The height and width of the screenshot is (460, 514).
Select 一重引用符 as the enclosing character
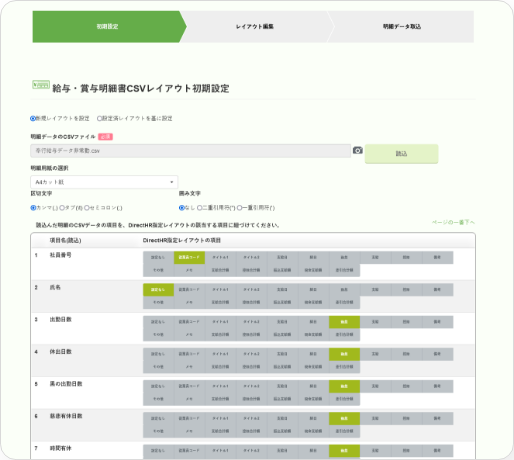(239, 208)
